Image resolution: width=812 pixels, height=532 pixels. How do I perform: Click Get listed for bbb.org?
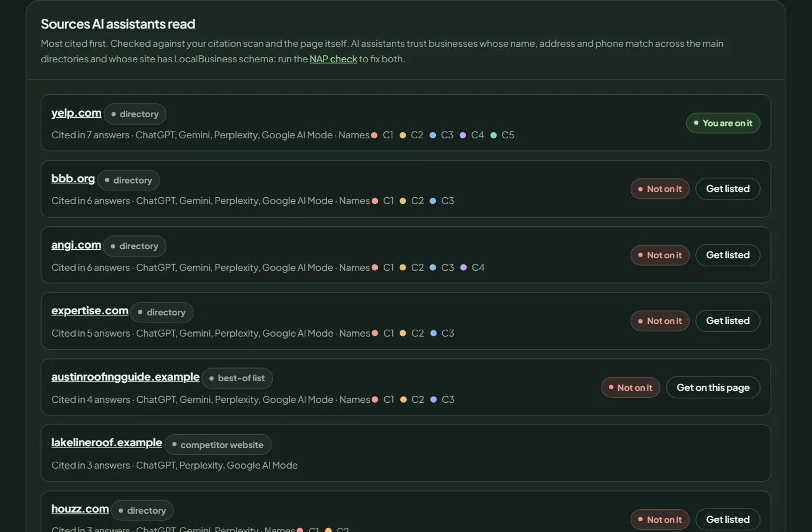pos(727,189)
